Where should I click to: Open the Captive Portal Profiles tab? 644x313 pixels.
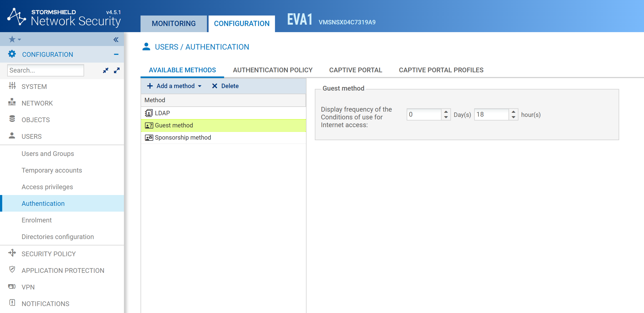441,70
